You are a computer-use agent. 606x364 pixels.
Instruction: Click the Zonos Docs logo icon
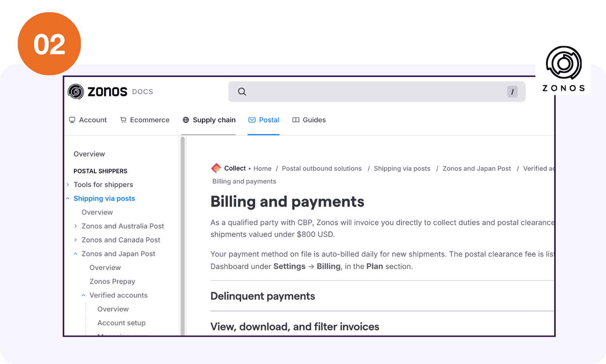(76, 91)
